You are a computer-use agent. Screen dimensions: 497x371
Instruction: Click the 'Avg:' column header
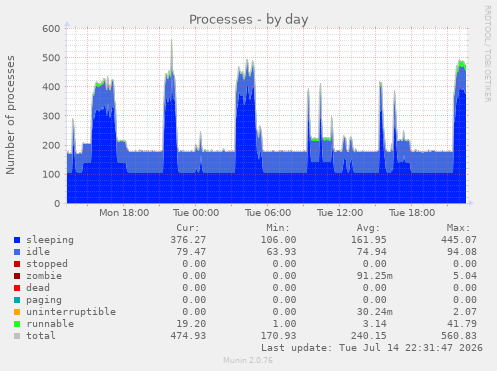(x=368, y=228)
